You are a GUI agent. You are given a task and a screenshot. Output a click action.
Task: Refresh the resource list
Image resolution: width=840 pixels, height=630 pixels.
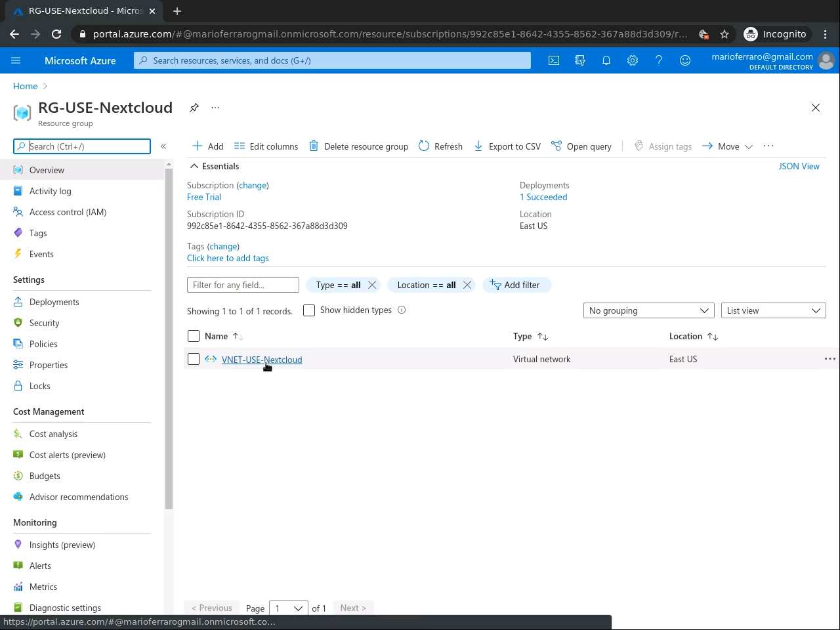[x=440, y=146]
